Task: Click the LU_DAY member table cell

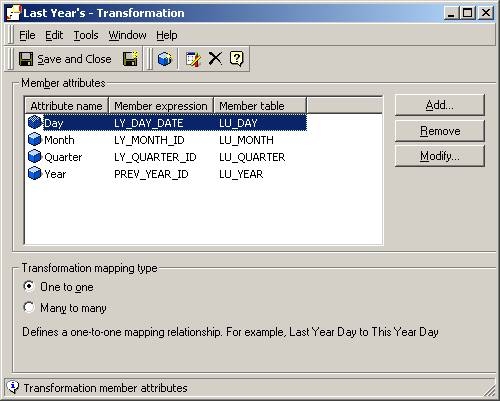Action: click(238, 123)
